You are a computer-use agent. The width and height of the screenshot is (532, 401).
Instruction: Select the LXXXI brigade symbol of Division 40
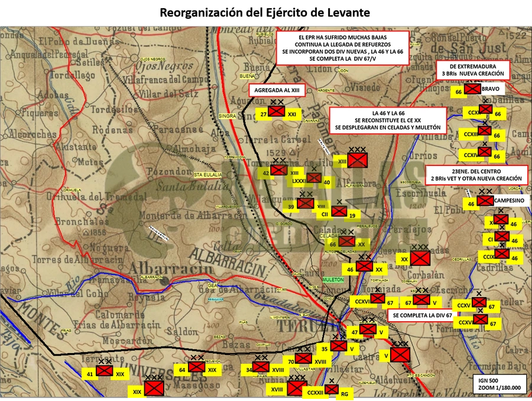click(x=314, y=178)
